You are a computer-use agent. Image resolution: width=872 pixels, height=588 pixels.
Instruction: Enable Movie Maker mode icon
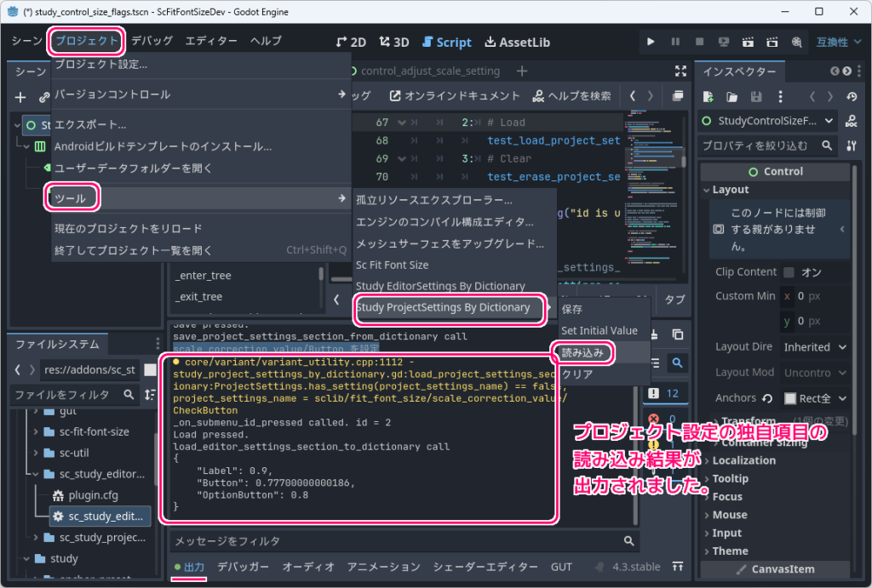[x=795, y=41]
